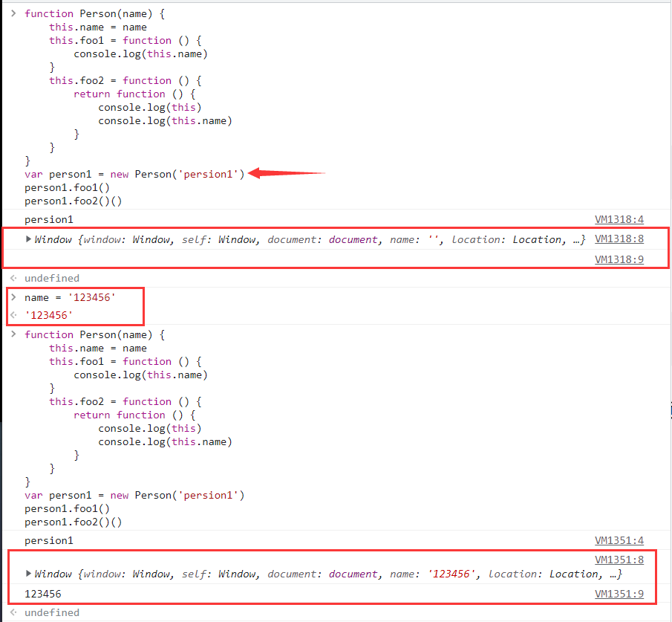Open the VM1351:4 source link

(619, 541)
